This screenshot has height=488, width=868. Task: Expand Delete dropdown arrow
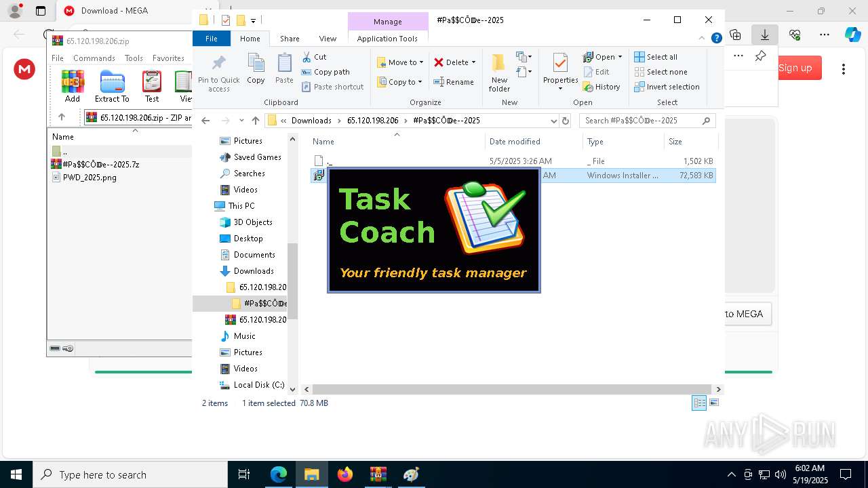coord(473,62)
